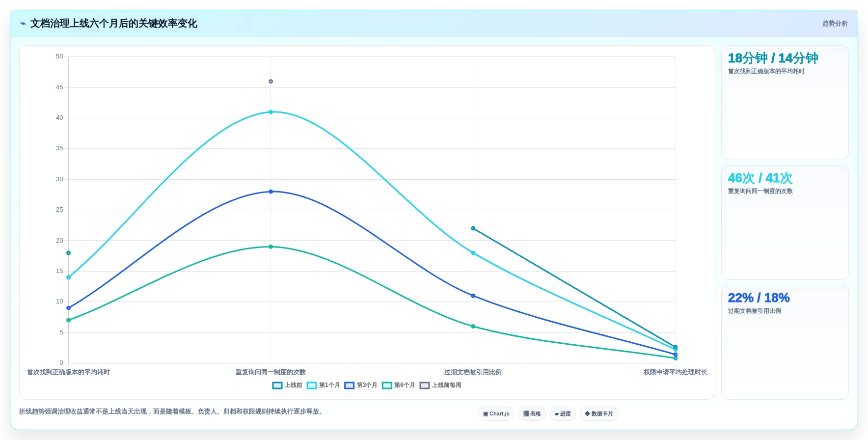The image size is (868, 440).
Task: Click axis label 权限申请平均处理时长
Action: coord(676,372)
